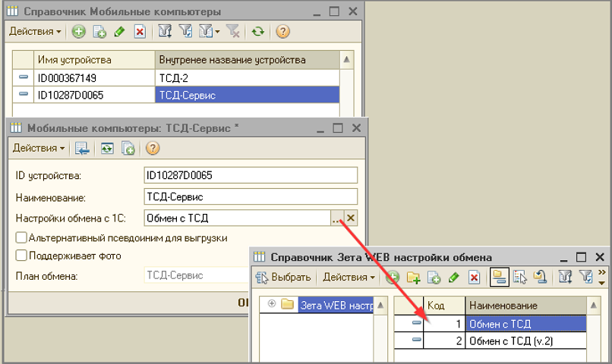612x364 pixels.
Task: Expand the selection history dropdown arrow
Action: 217,32
